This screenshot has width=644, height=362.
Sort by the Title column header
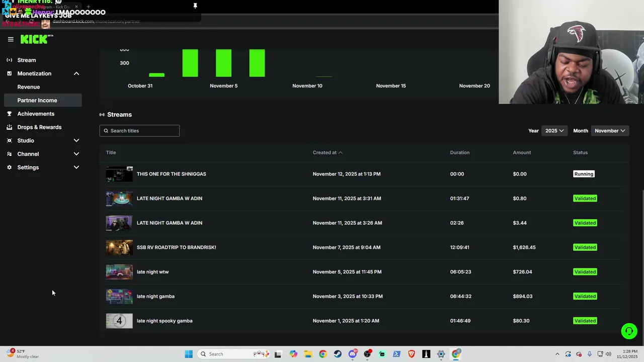pos(111,152)
